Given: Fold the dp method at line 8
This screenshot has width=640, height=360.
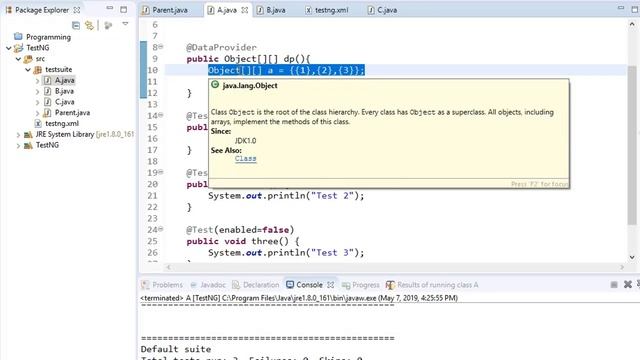Looking at the screenshot, I should click(x=161, y=47).
